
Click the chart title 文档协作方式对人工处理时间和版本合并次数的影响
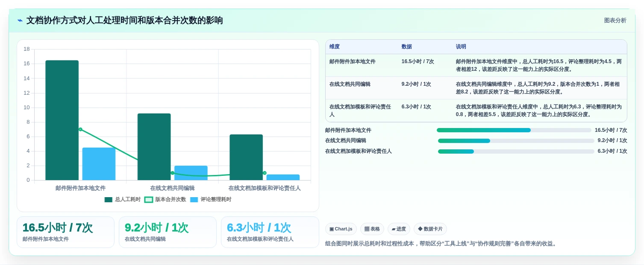tap(125, 20)
